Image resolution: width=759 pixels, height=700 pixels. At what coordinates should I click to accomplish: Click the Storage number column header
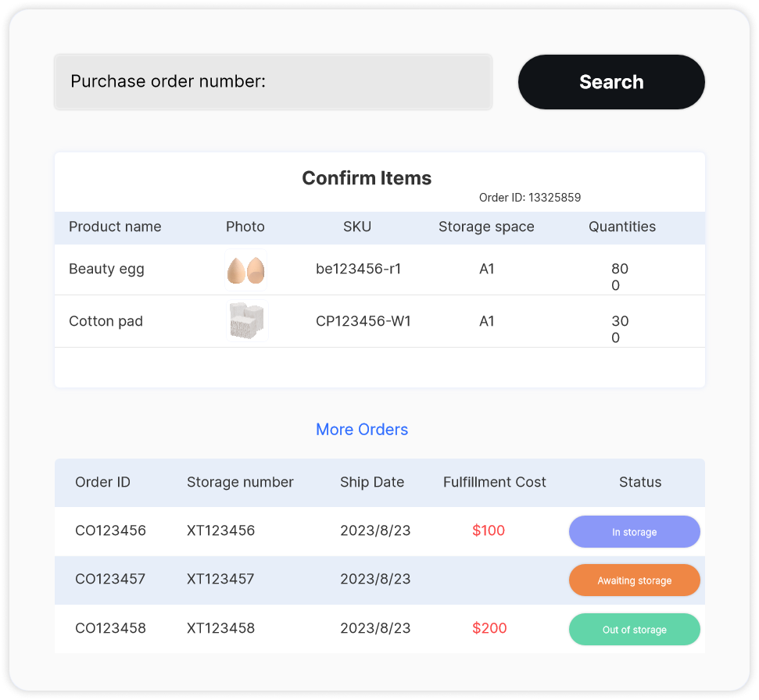point(240,482)
